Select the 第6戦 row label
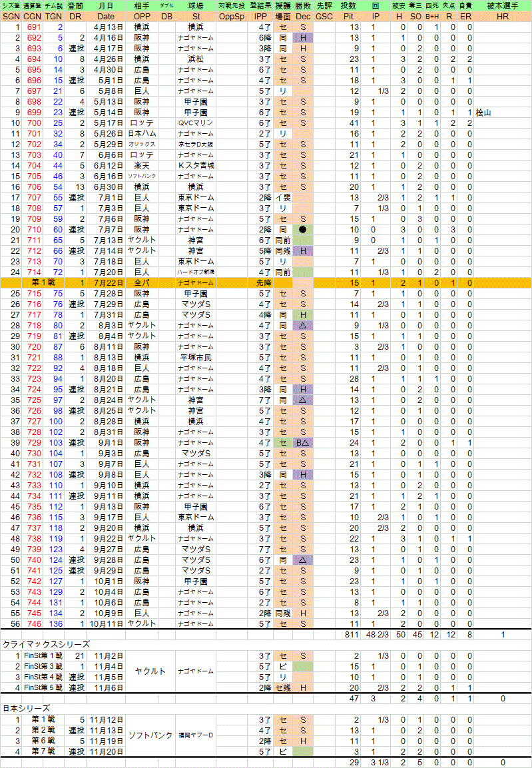This screenshot has width=532, height=768. click(x=43, y=741)
